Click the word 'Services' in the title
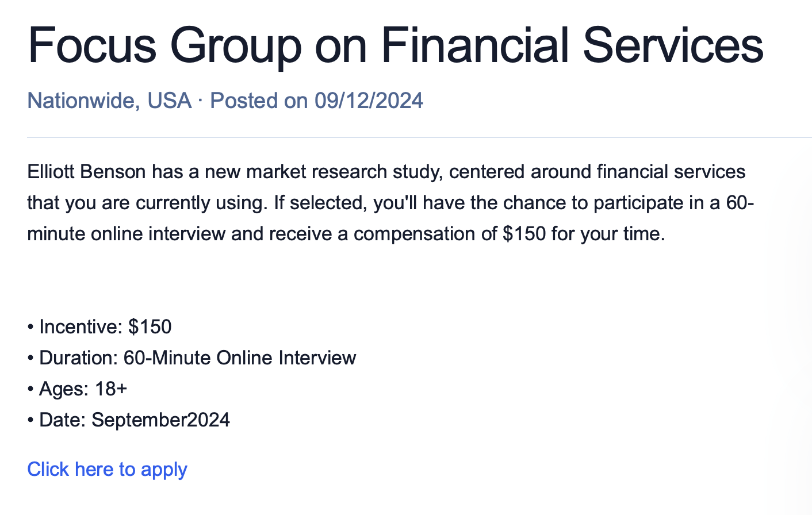Image resolution: width=812 pixels, height=515 pixels. point(673,45)
